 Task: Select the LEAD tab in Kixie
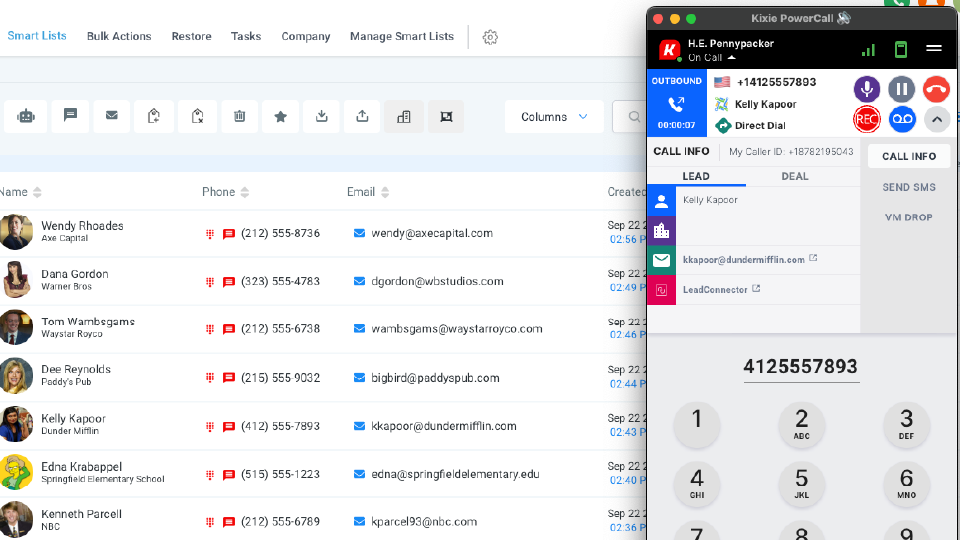click(696, 176)
